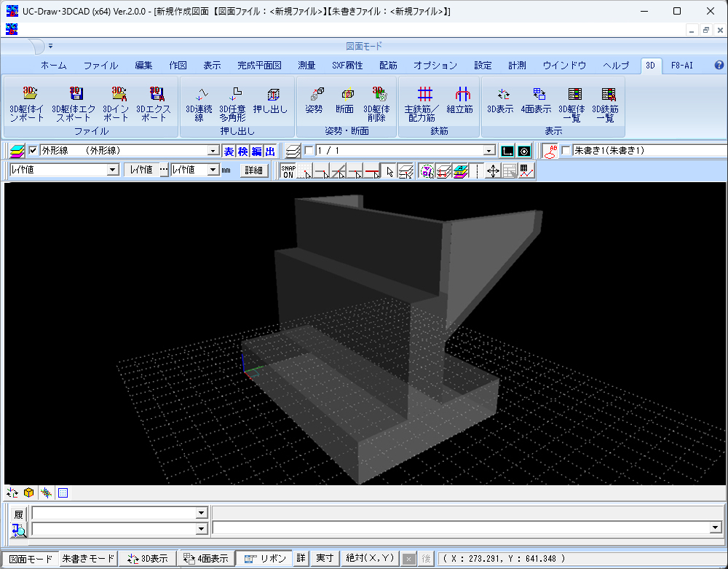Select the 押し出し extrude tool
Screen dimensions: 728x569
coord(270,101)
